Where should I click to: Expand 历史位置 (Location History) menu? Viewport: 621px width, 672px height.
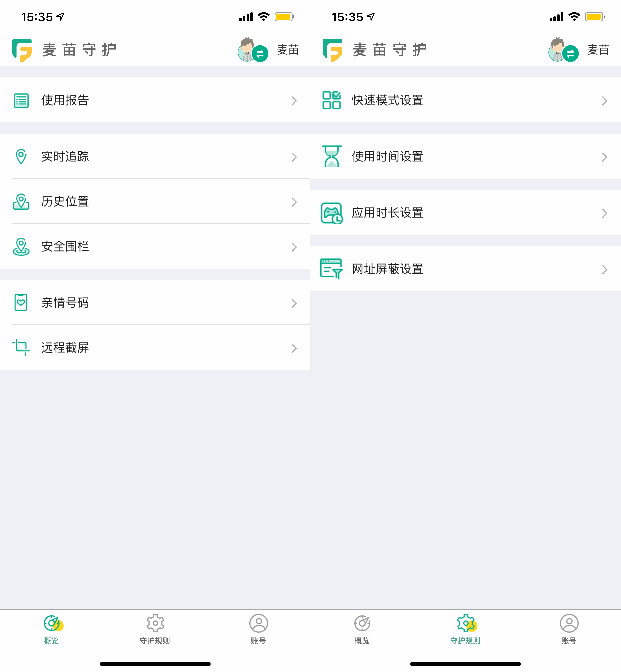coord(155,201)
